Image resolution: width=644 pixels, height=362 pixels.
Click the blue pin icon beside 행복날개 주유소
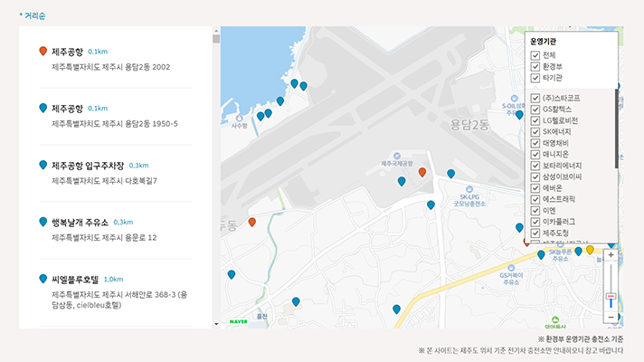click(43, 221)
